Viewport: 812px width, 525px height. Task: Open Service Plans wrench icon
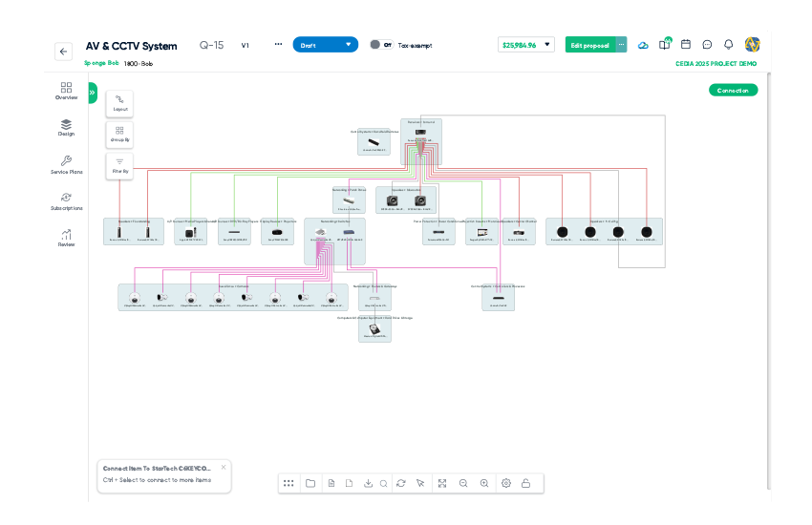tap(66, 165)
